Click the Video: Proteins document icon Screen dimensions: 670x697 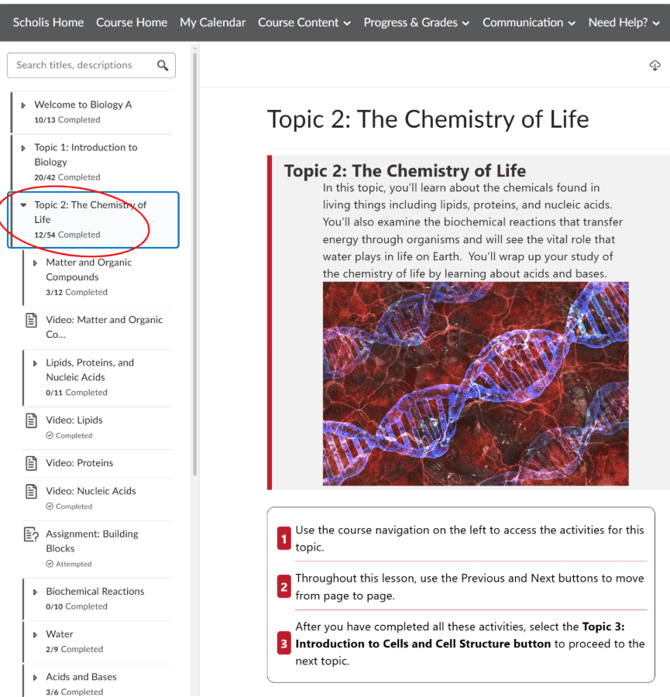pyautogui.click(x=31, y=463)
